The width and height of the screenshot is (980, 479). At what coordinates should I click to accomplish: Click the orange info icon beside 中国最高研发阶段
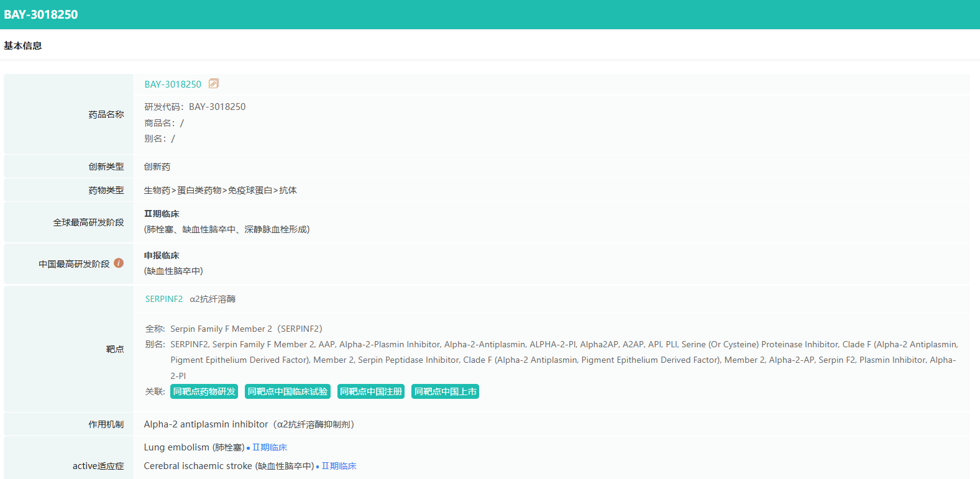point(119,263)
